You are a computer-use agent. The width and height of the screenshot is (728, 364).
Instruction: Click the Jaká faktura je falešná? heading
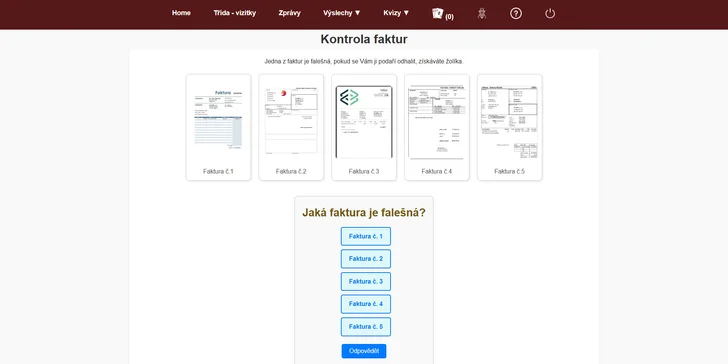tap(364, 213)
